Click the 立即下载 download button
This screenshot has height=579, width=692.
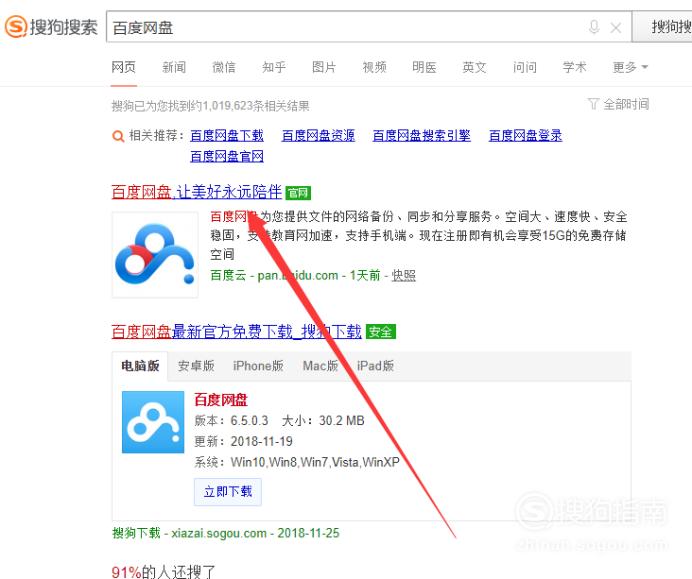(228, 492)
